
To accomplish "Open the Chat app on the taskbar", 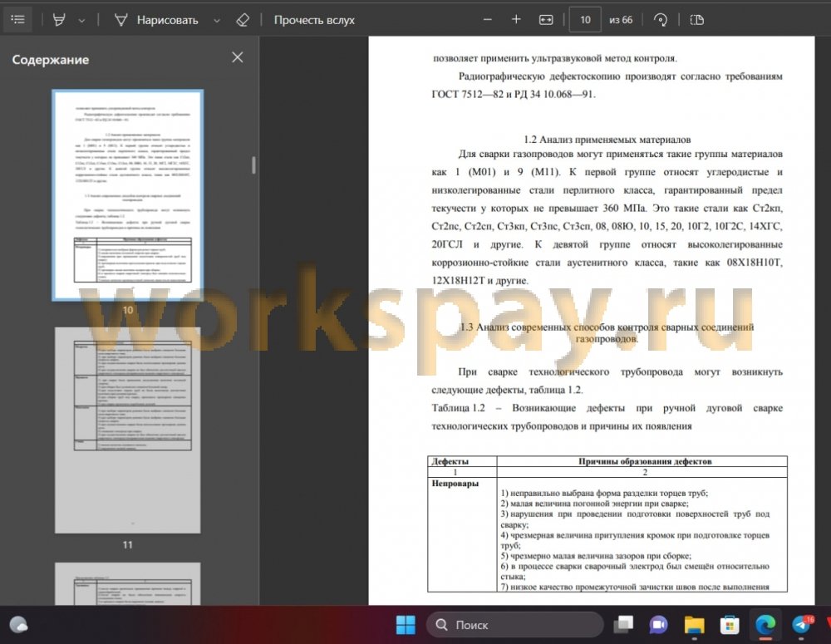I will click(x=659, y=625).
